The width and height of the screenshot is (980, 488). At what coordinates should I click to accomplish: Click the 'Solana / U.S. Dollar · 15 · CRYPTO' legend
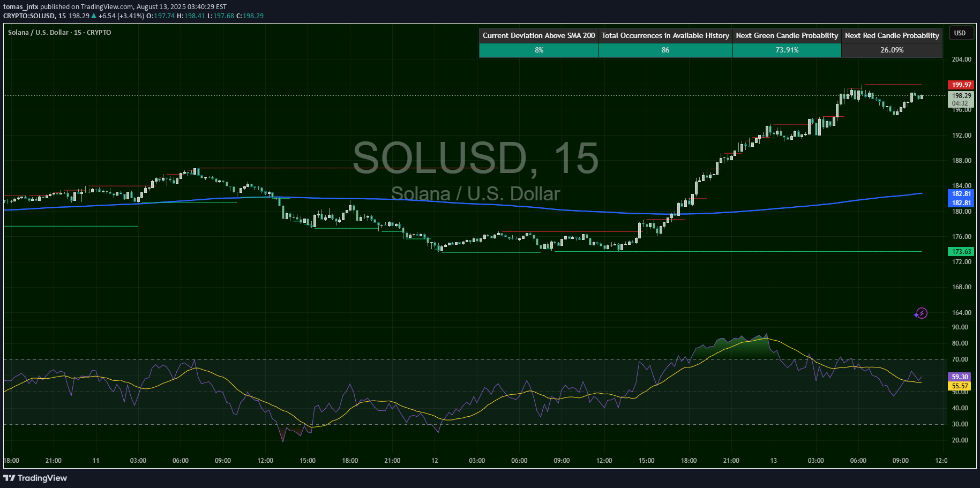coord(59,32)
